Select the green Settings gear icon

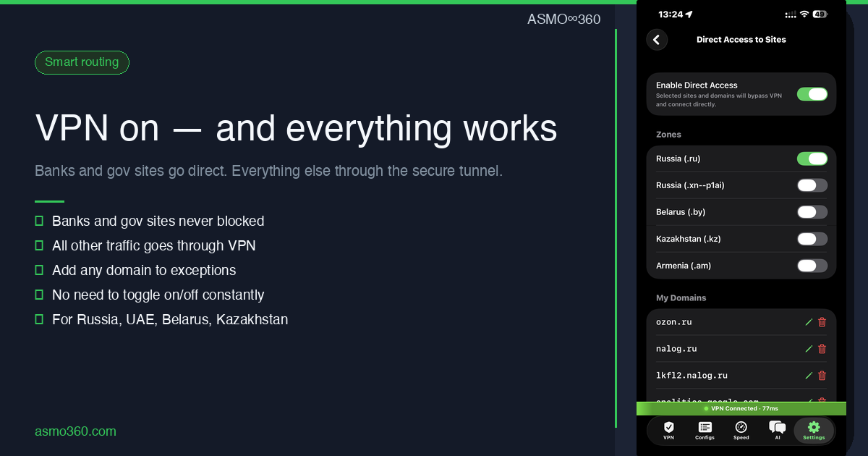(x=813, y=427)
